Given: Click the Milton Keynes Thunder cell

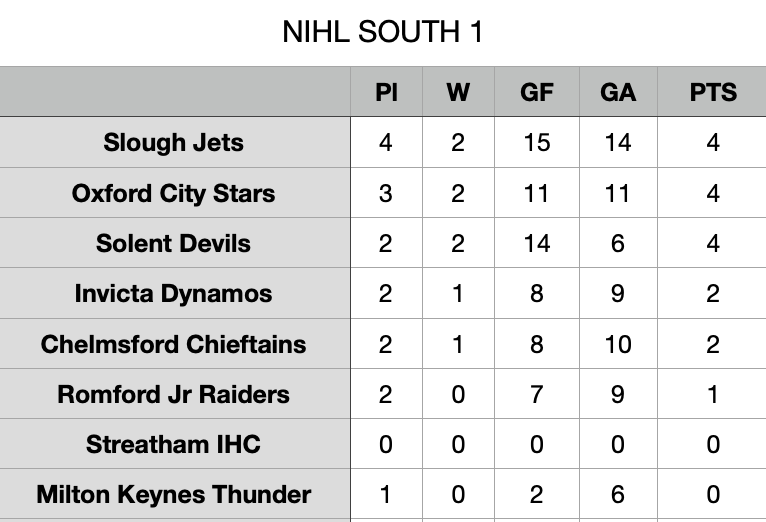Looking at the screenshot, I should coord(173,494).
